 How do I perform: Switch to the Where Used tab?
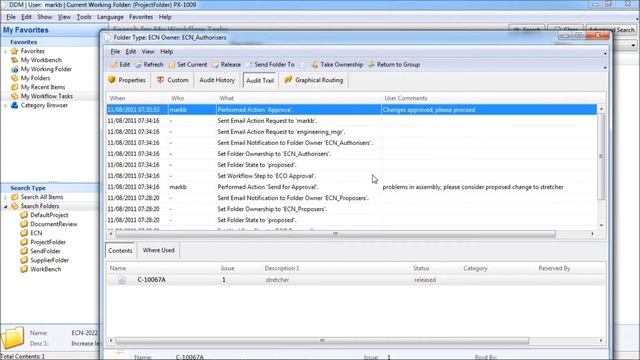(x=158, y=250)
